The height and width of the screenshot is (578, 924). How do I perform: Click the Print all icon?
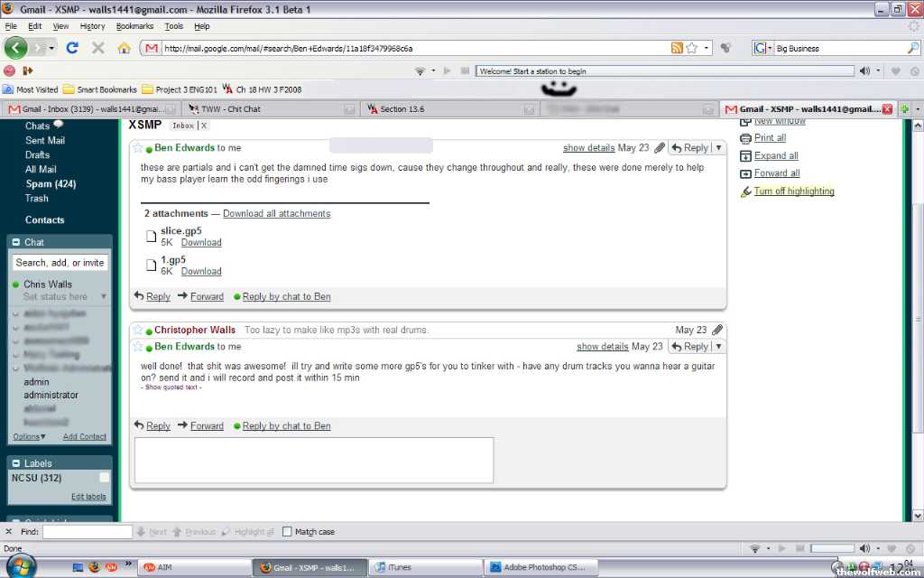pyautogui.click(x=745, y=138)
